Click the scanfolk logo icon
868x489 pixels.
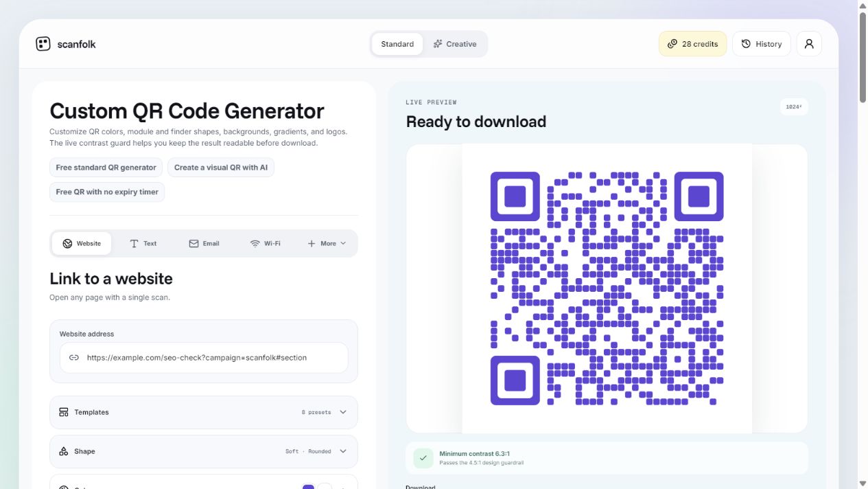click(43, 44)
